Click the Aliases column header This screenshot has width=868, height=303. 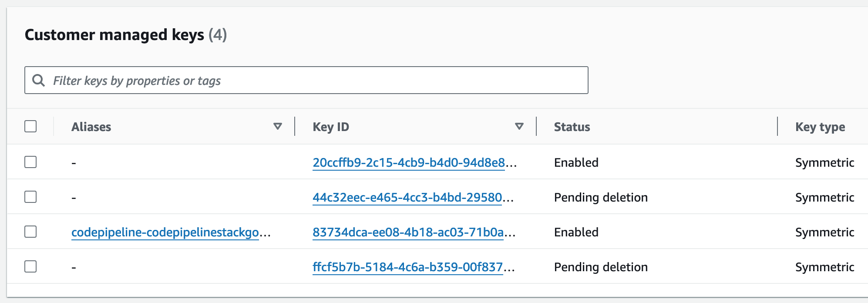(x=91, y=127)
